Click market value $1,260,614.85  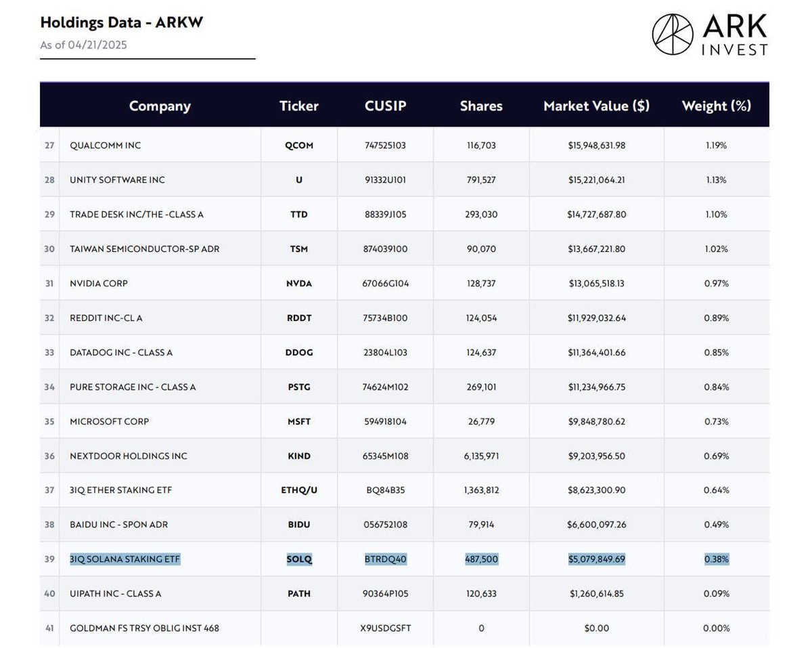(x=596, y=594)
